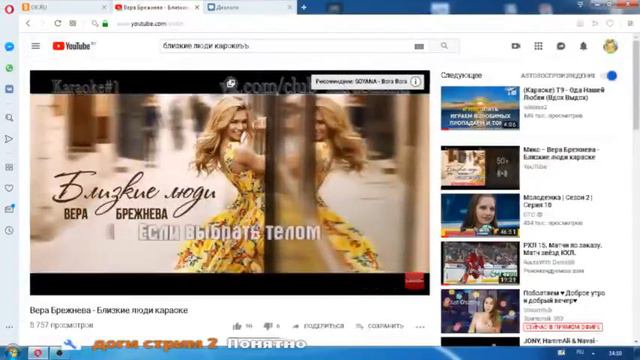640x360 pixels.
Task: Go to YouTube home via logo
Action: [x=73, y=46]
